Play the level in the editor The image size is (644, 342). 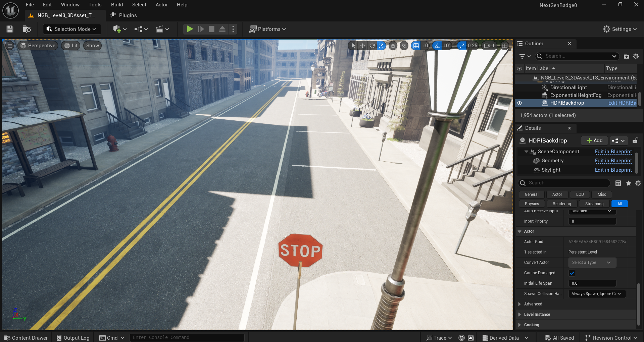pyautogui.click(x=190, y=29)
